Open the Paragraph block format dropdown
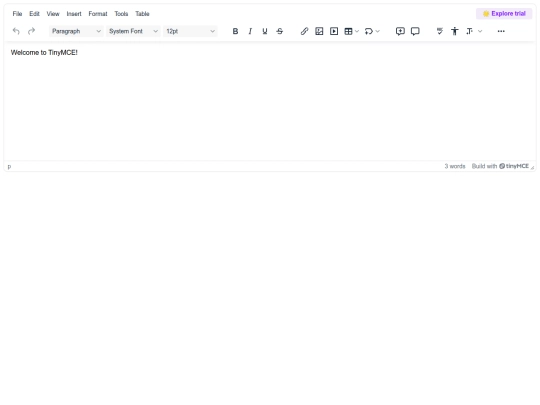 (76, 31)
